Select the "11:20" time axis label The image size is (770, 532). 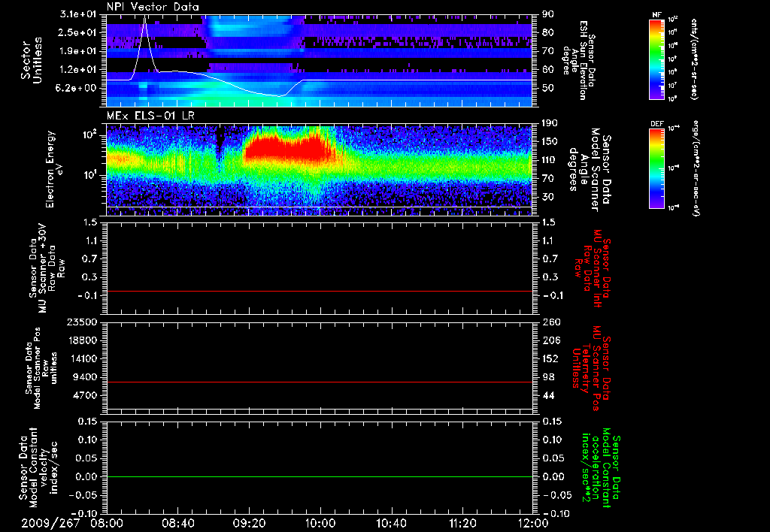462,523
